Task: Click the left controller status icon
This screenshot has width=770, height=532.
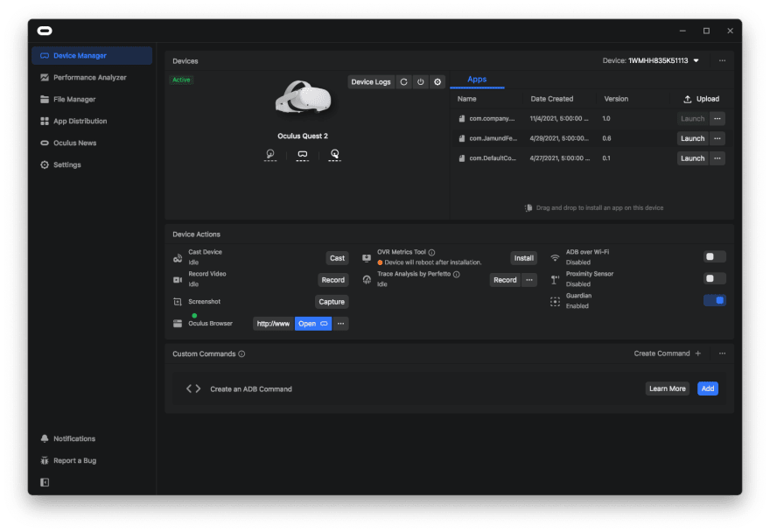Action: click(270, 155)
